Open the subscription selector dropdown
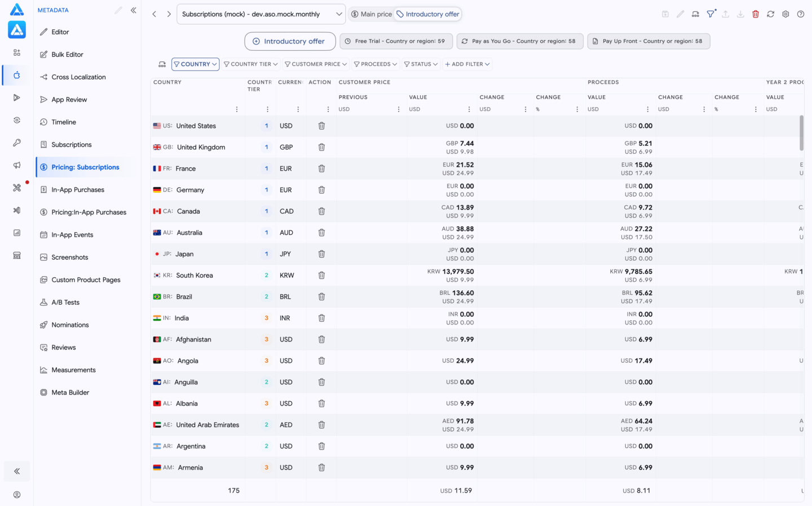 [261, 14]
